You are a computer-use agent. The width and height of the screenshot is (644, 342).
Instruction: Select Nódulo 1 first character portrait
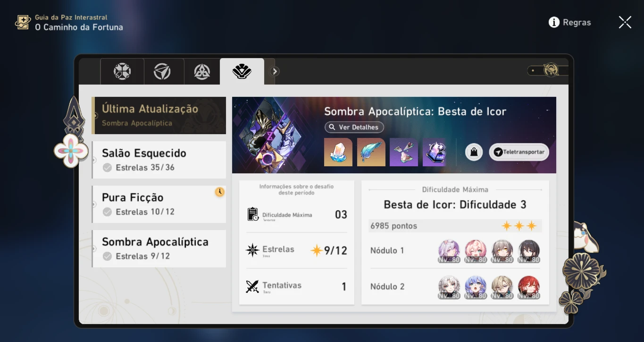(x=449, y=251)
